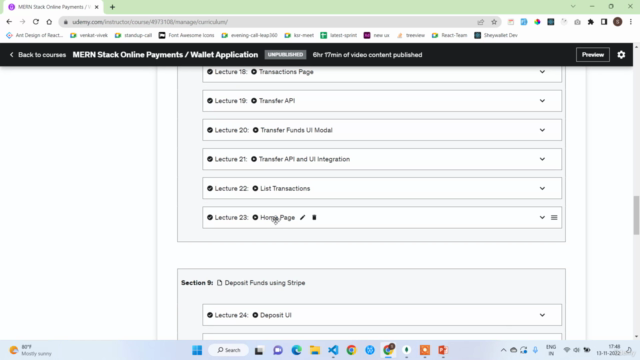Open browser extensions puzzle icon
This screenshot has width=640, height=360.
click(x=591, y=22)
